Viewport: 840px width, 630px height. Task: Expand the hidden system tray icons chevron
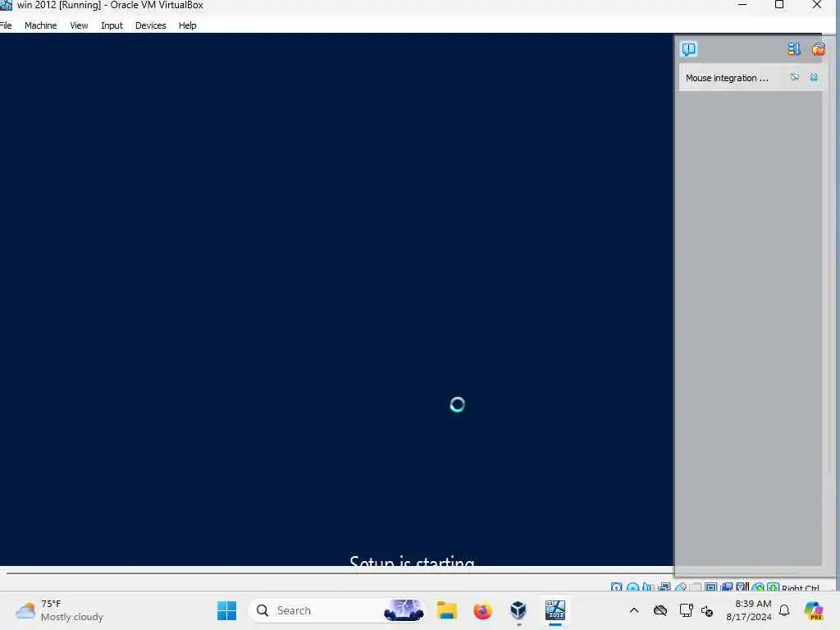pyautogui.click(x=634, y=610)
